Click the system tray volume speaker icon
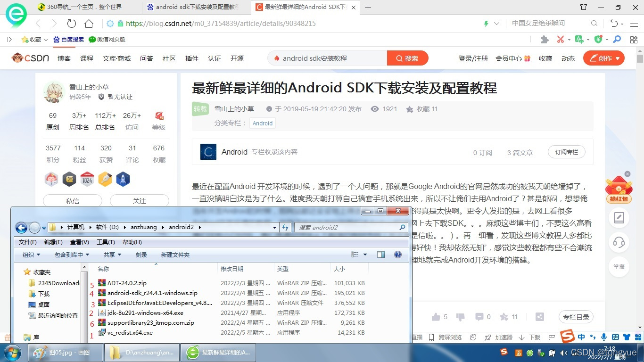Viewport: 644px width, 362px height. pyautogui.click(x=563, y=353)
